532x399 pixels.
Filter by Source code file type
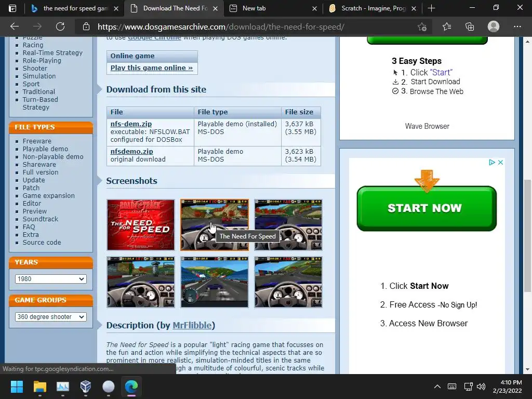pos(42,243)
